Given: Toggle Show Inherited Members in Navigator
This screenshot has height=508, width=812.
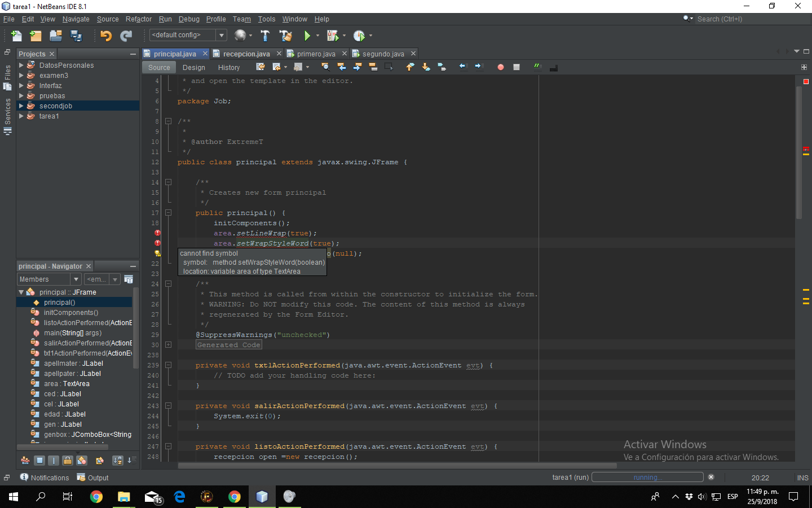Looking at the screenshot, I should point(25,461).
